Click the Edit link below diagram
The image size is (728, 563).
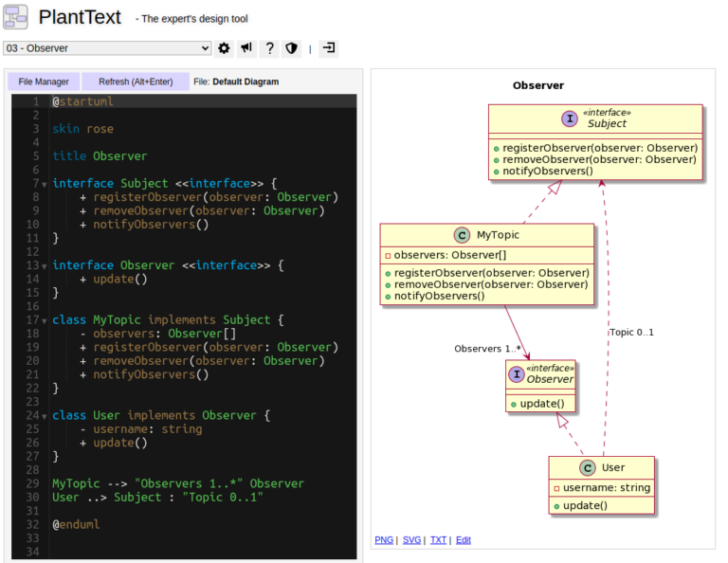[464, 540]
